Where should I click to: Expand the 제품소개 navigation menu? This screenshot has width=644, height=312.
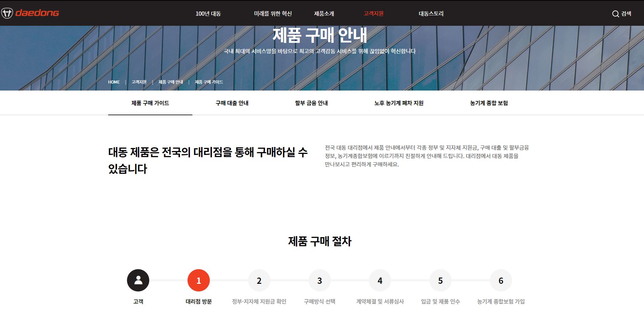coord(324,14)
